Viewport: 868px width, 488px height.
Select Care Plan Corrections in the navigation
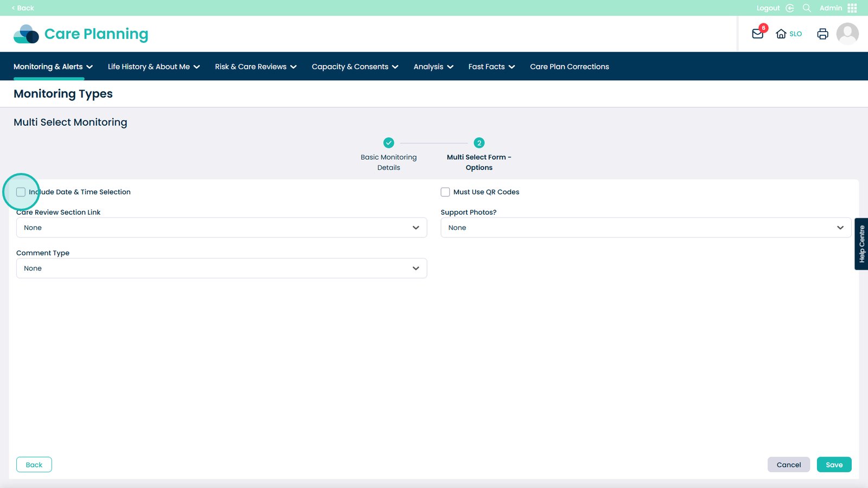click(x=569, y=67)
